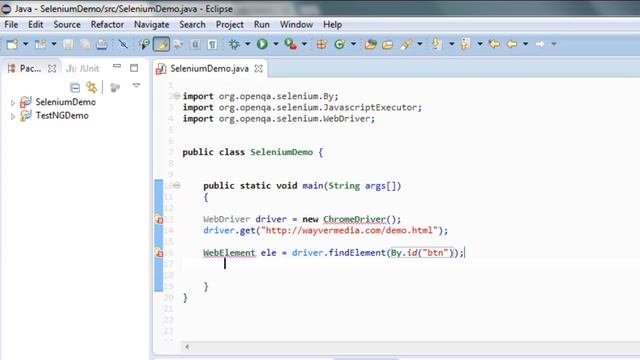
Task: Toggle Show Whitespace Characters pilcrow icon
Action: coord(212,44)
